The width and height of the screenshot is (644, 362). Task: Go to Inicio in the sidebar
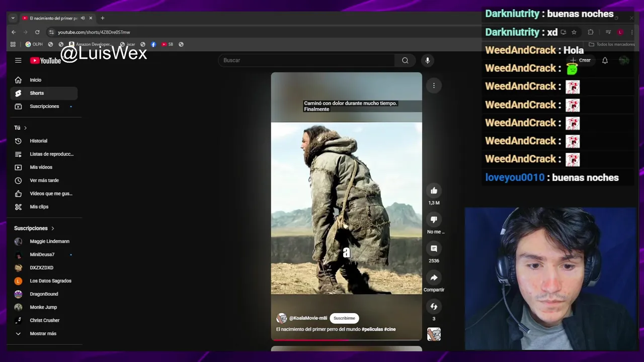[44, 80]
